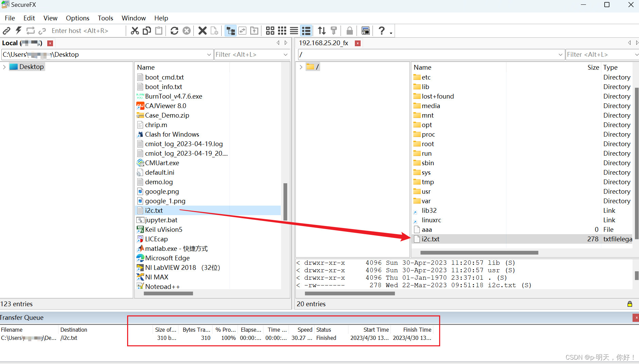Click the Synchronize transfer icon
Viewport: 639px width, 364px height.
click(x=242, y=31)
